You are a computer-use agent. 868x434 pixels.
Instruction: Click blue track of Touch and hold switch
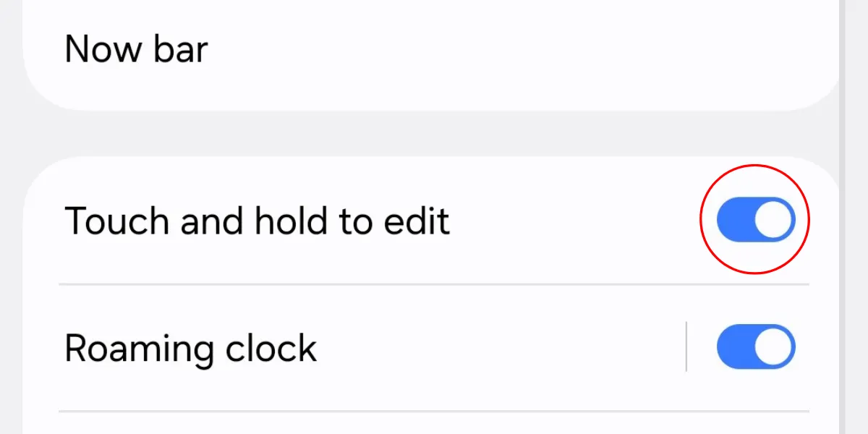click(x=732, y=220)
